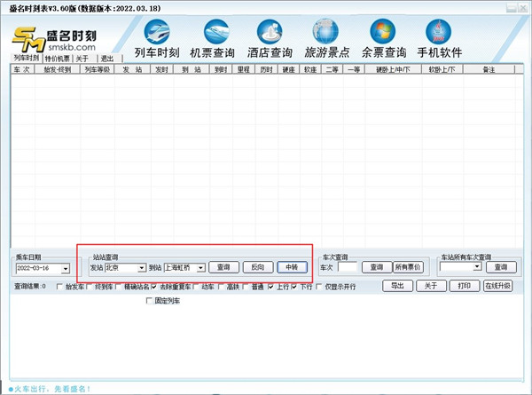This screenshot has height=395, width=532.
Task: Sort by the 里程 column header
Action: click(x=243, y=69)
